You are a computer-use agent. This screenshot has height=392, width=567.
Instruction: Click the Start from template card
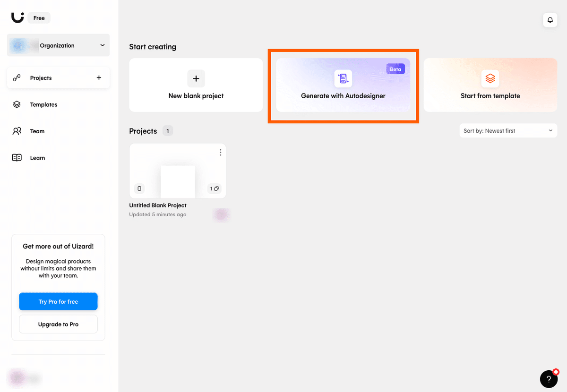coord(490,85)
